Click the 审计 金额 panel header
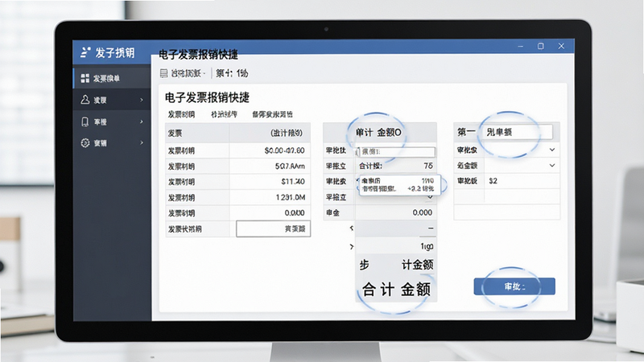Viewport: 644px width, 362px height. (378, 132)
